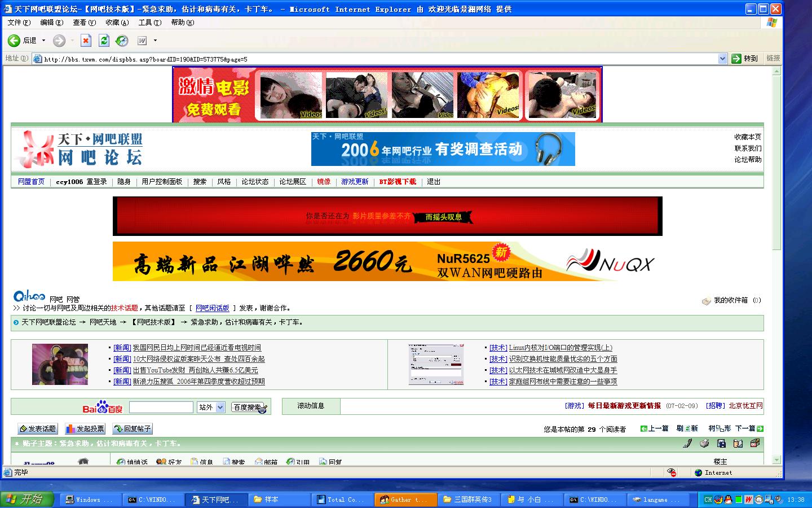Open news link about YouTube sale

195,370
